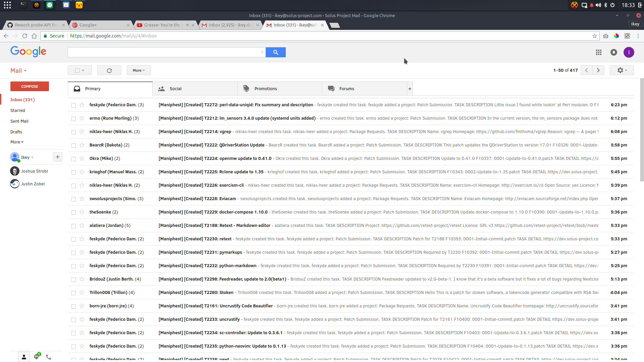The width and height of the screenshot is (644, 362).
Task: Select the T2225 Rclone message checkbox
Action: [x=73, y=172]
